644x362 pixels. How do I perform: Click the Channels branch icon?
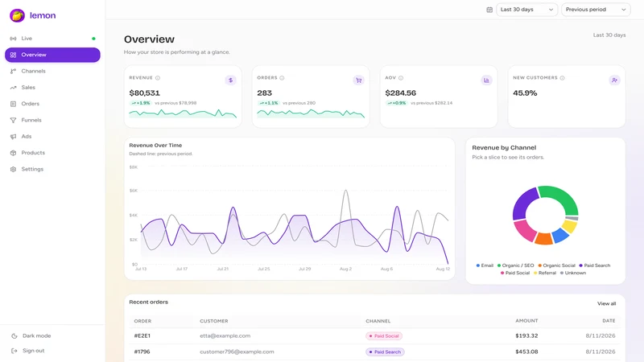[x=13, y=71]
